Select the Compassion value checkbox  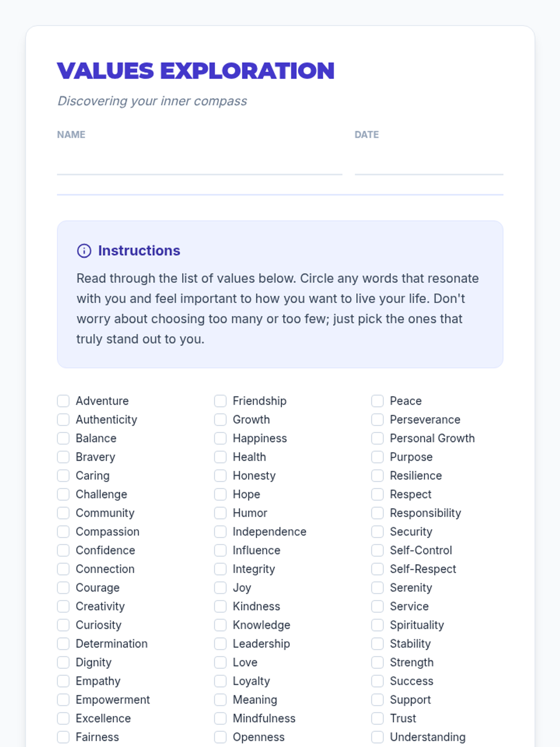[63, 532]
